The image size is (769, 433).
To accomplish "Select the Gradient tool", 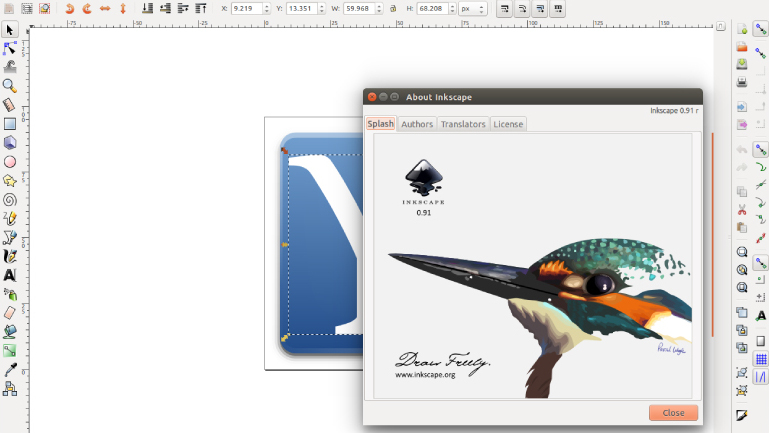I will tap(9, 351).
